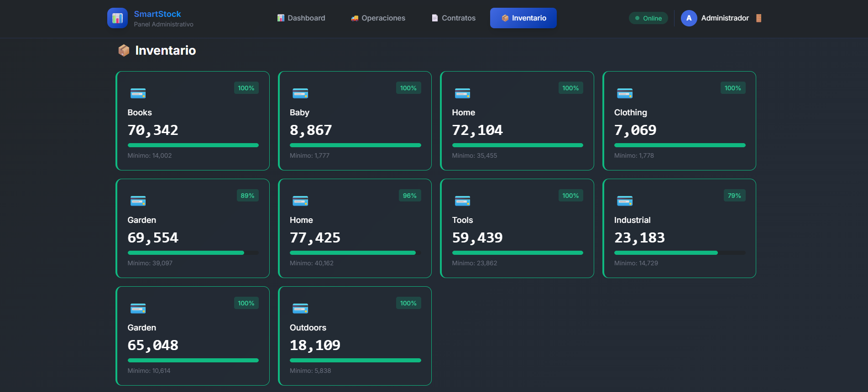Viewport: 868px width, 392px height.
Task: Click the Tools stock value 59,439
Action: [x=477, y=238]
